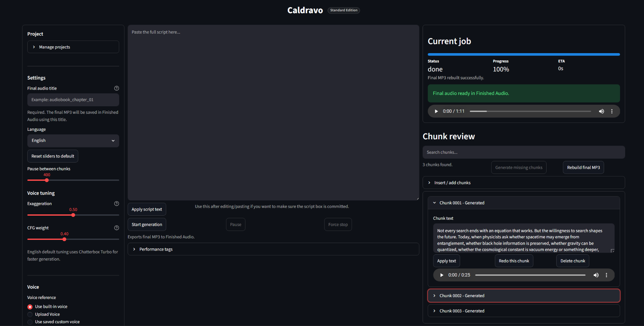Click Delete chunk button
This screenshot has height=326, width=644.
click(573, 261)
